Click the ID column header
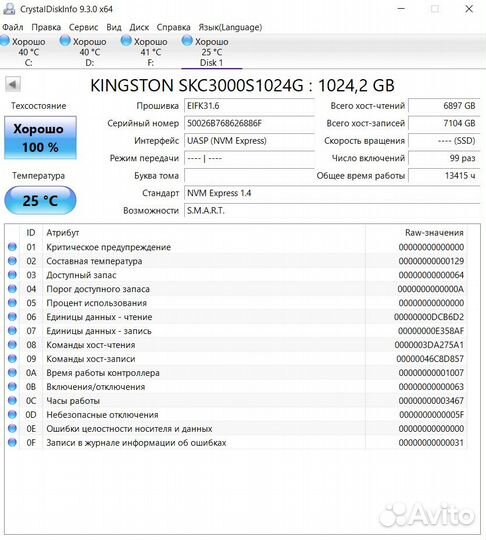Image resolution: width=486 pixels, height=540 pixels. click(x=31, y=233)
